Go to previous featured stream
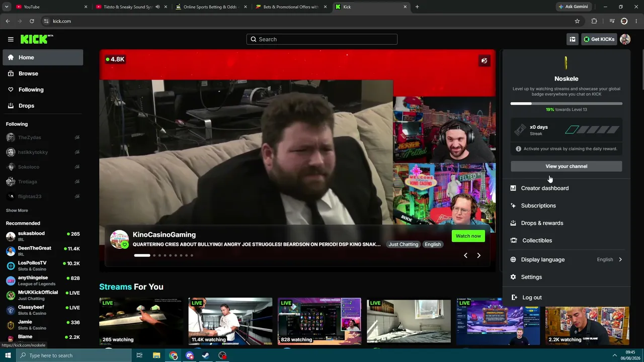Viewport: 644px width, 362px height. pyautogui.click(x=465, y=255)
